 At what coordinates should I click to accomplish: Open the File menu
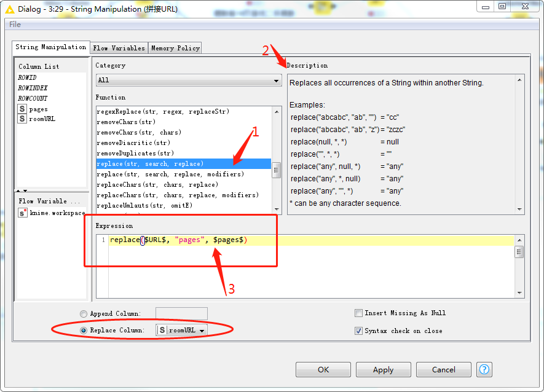tap(15, 24)
